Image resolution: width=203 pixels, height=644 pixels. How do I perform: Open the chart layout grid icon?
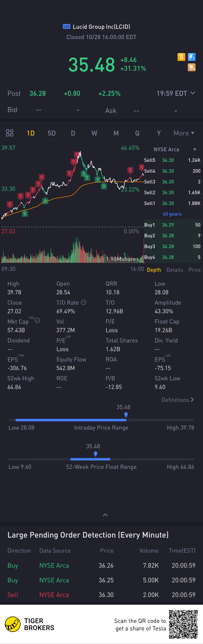[10, 133]
